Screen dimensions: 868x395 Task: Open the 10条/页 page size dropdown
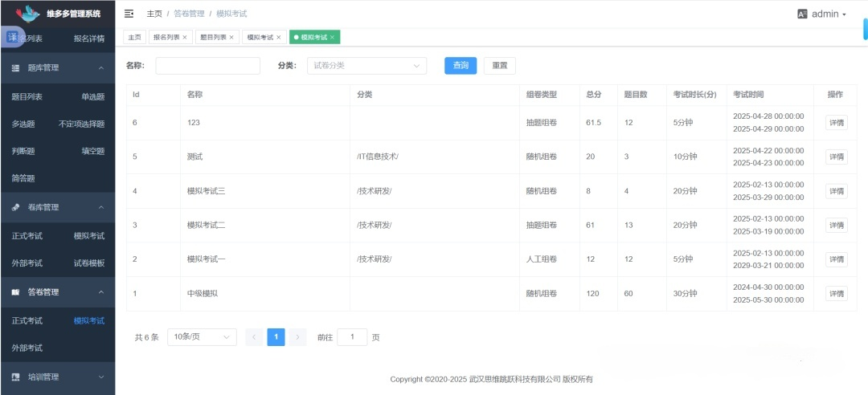202,337
